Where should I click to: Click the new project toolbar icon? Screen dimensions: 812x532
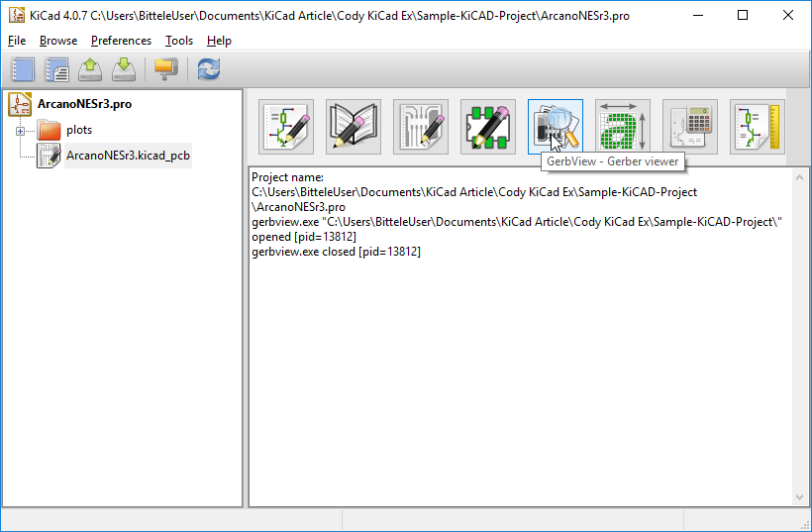[23, 69]
